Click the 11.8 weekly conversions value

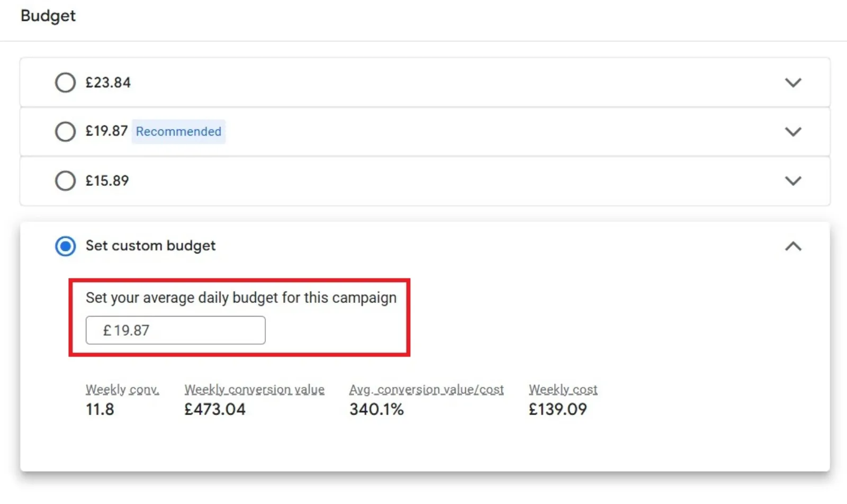(x=100, y=409)
